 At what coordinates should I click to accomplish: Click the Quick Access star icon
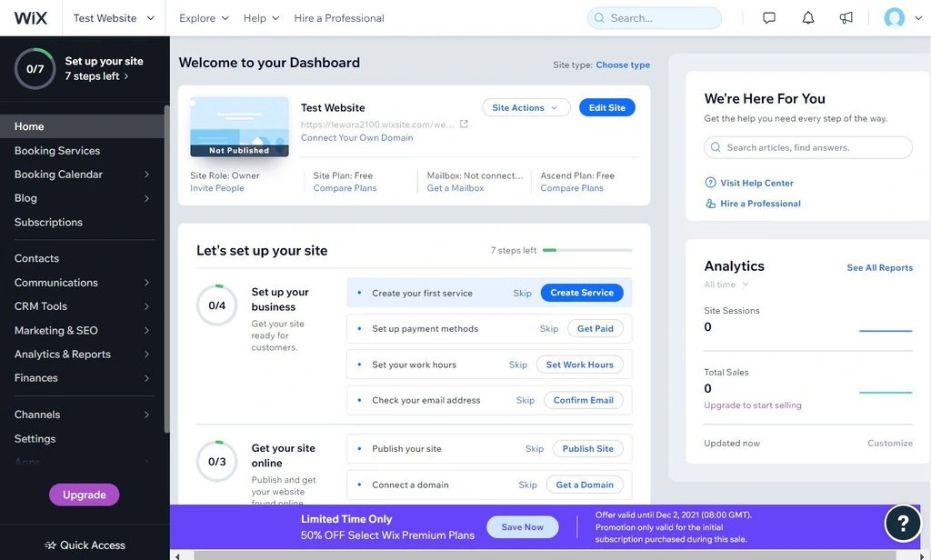coord(50,545)
